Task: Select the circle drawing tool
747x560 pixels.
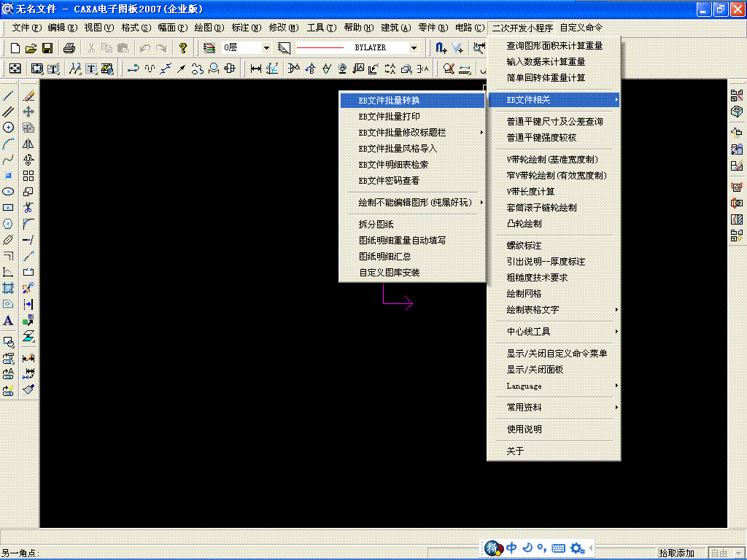Action: tap(8, 127)
